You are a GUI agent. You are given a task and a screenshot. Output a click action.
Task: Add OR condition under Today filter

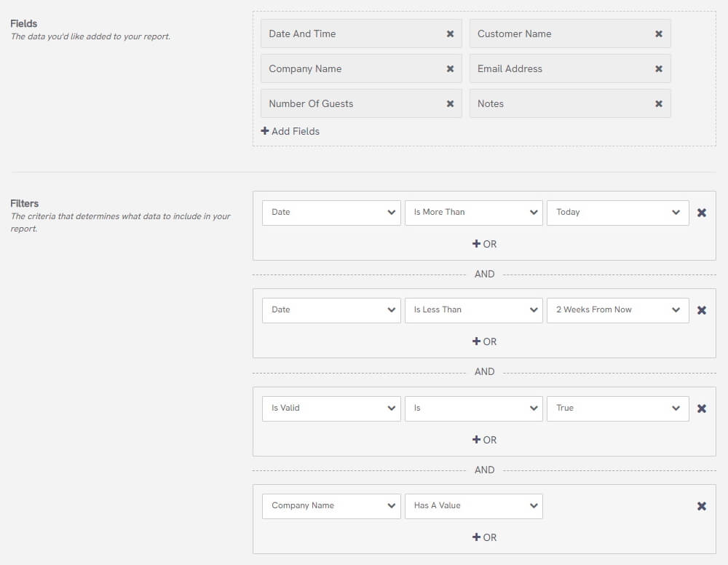coord(484,244)
